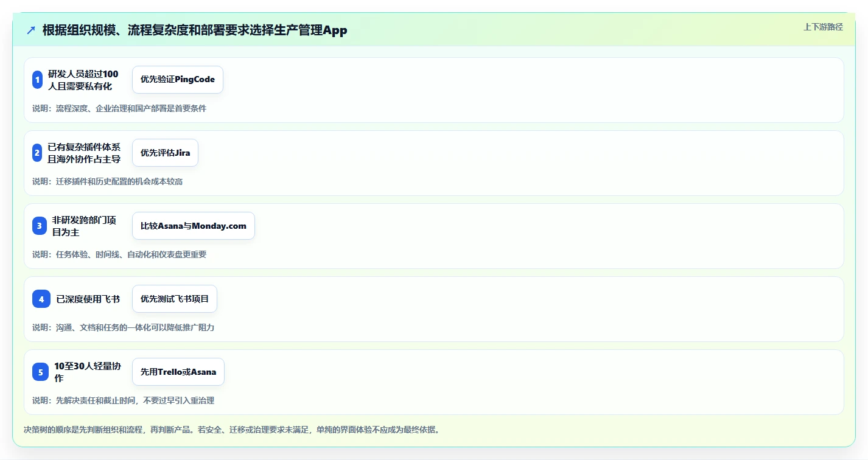The height and width of the screenshot is (460, 868).
Task: Click the condition 研发人员超过100人且需要私有化
Action: coord(83,80)
